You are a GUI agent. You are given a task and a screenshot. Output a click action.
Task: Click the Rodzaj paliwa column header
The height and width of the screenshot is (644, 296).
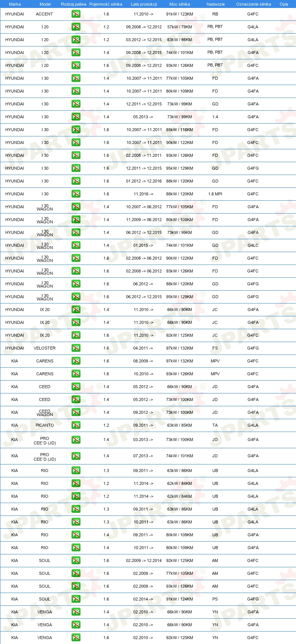click(x=73, y=4)
